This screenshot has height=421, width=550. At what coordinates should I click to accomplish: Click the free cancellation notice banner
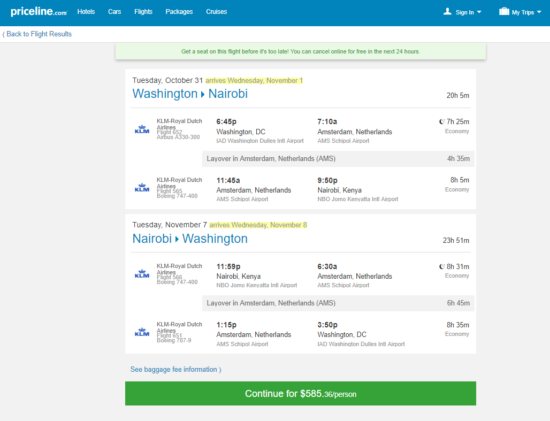[x=301, y=52]
